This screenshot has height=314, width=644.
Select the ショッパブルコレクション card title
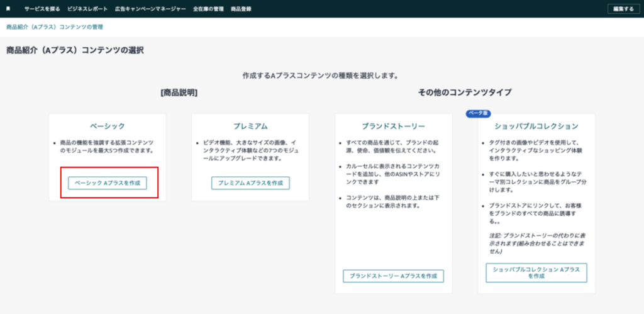pos(536,126)
